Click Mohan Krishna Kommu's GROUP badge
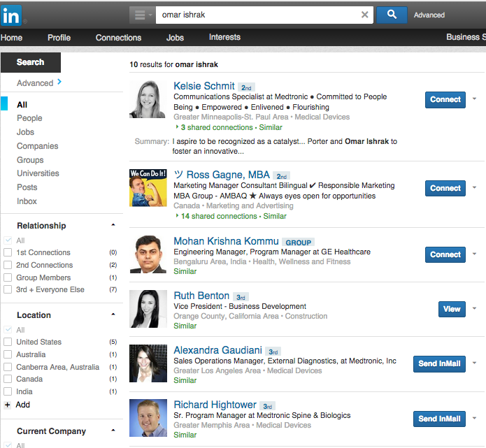The height and width of the screenshot is (448, 486). point(298,242)
